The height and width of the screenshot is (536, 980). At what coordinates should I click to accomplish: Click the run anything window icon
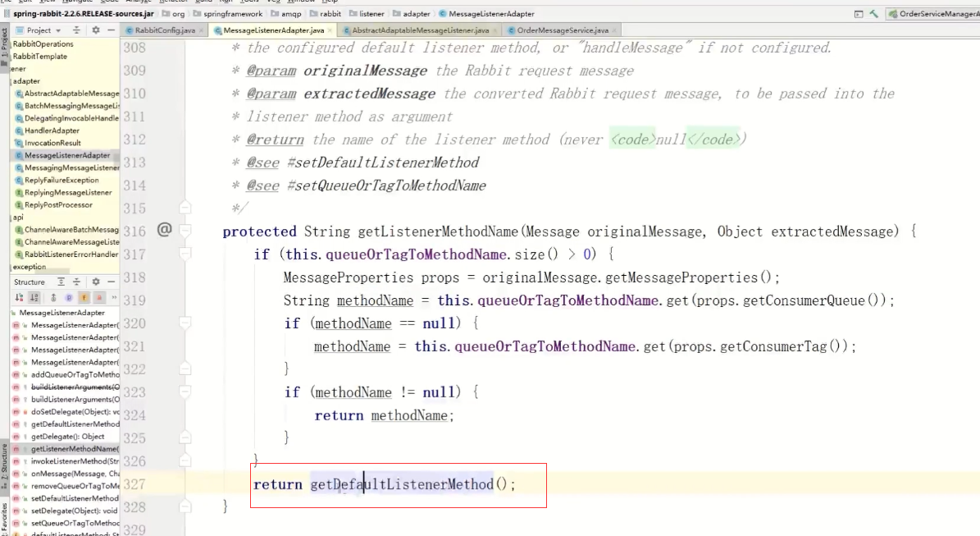pyautogui.click(x=859, y=14)
